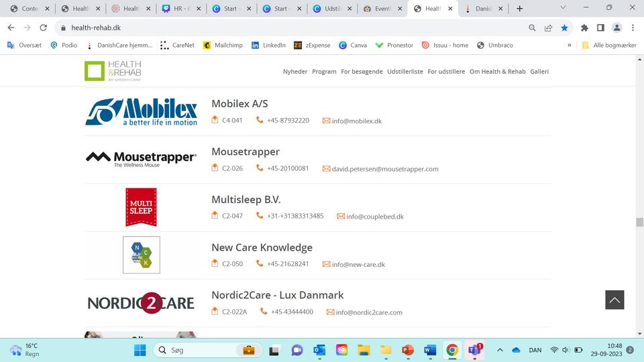
Task: Open the Mailchimp bookmark
Action: (x=223, y=45)
